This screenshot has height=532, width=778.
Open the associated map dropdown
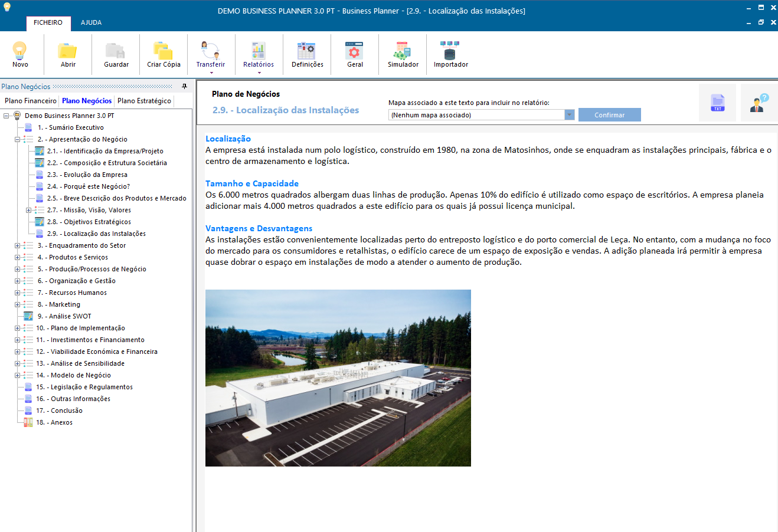(x=569, y=115)
